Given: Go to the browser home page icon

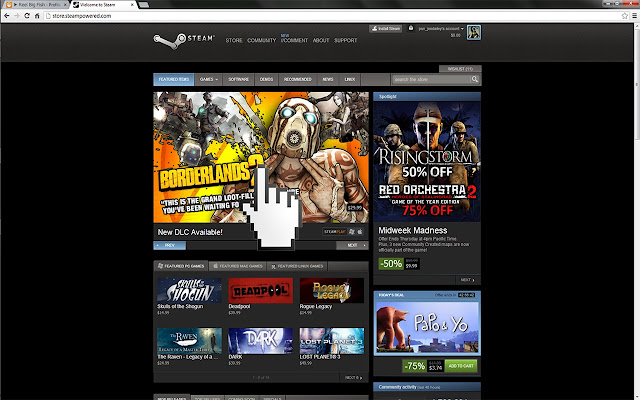Looking at the screenshot, I should point(37,16).
